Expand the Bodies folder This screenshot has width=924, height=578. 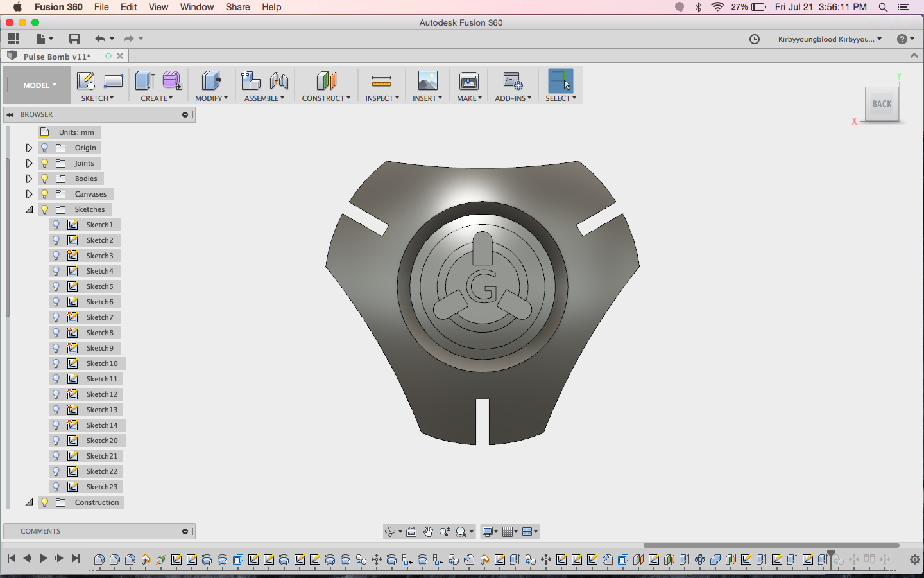pyautogui.click(x=29, y=179)
